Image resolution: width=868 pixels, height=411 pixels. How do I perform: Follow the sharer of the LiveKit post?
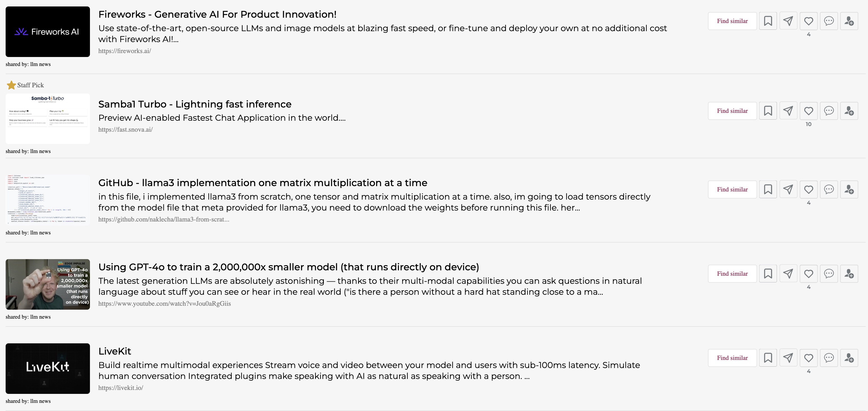(x=849, y=357)
